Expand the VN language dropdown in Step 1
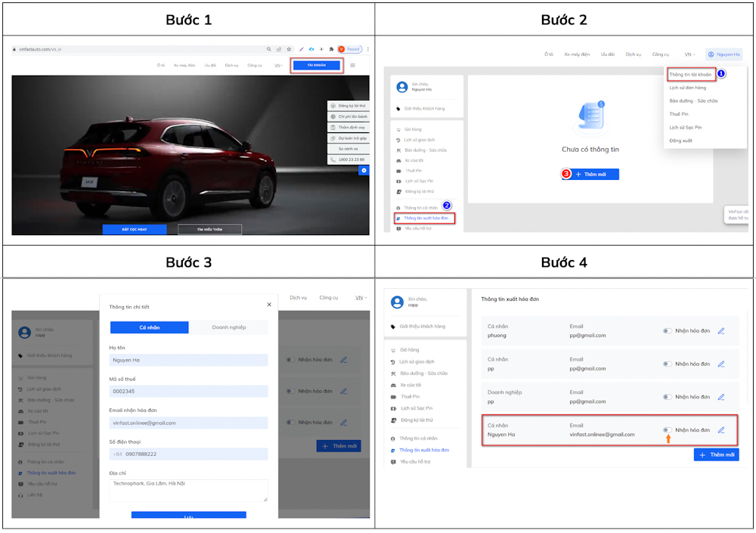This screenshot has height=533, width=756. coord(278,66)
